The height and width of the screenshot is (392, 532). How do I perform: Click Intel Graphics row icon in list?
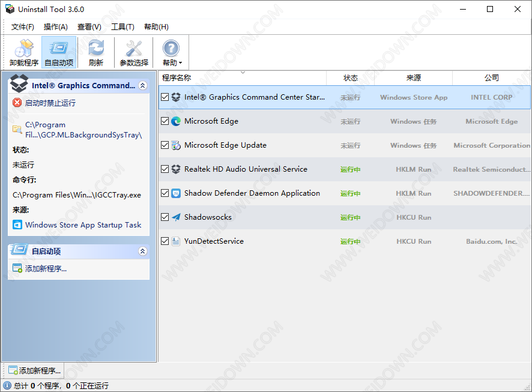[x=176, y=97]
